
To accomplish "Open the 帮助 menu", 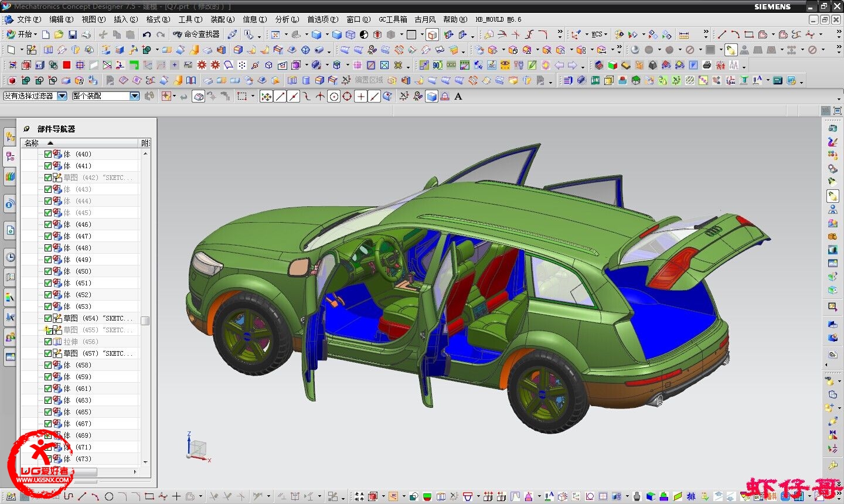I will 455,19.
